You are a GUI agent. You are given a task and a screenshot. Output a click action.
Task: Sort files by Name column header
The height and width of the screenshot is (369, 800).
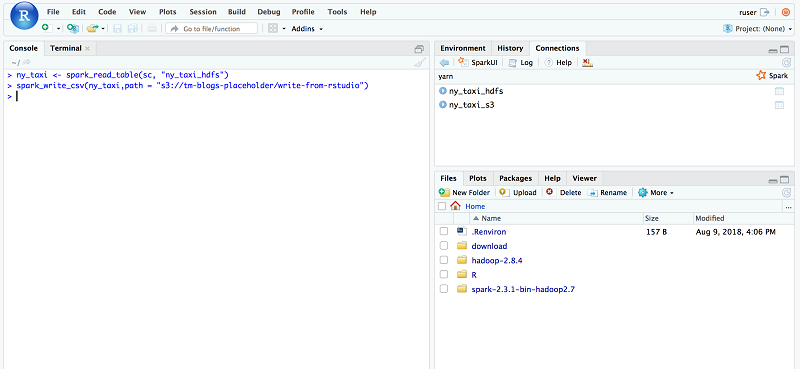556,218
